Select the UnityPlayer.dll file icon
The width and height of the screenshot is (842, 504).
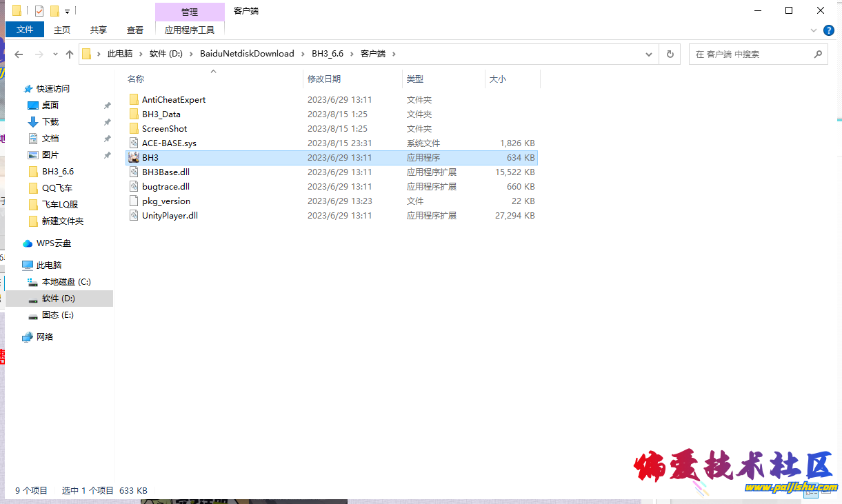pos(134,216)
